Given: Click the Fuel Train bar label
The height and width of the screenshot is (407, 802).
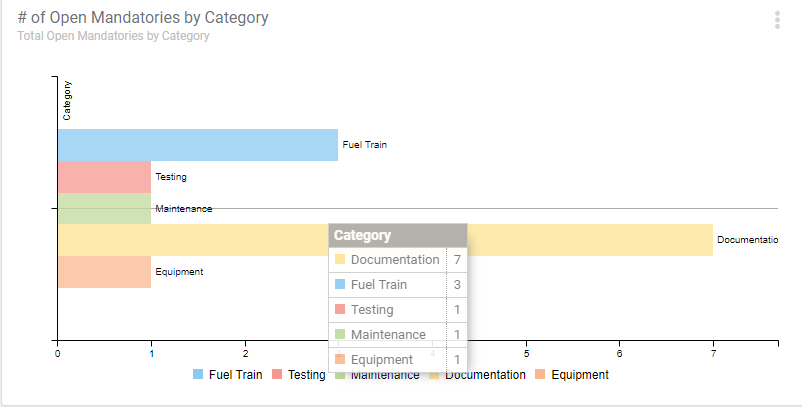Looking at the screenshot, I should tap(365, 145).
